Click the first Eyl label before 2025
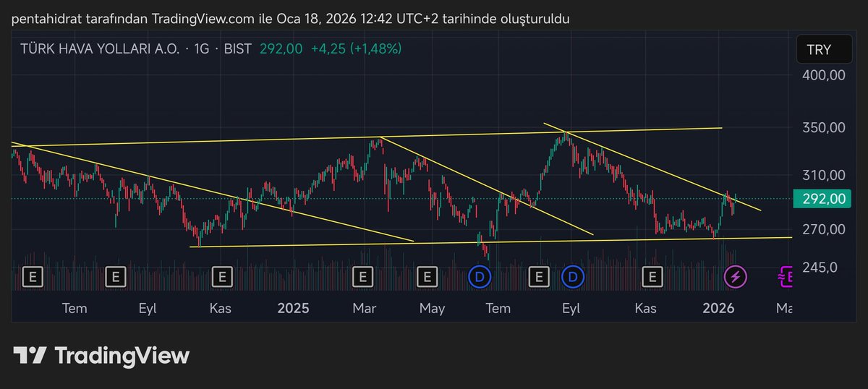 click(148, 308)
